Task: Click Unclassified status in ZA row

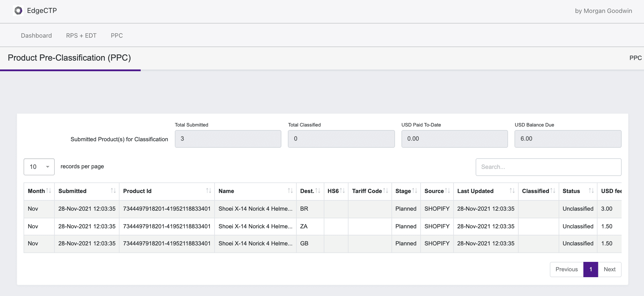Action: coord(578,226)
